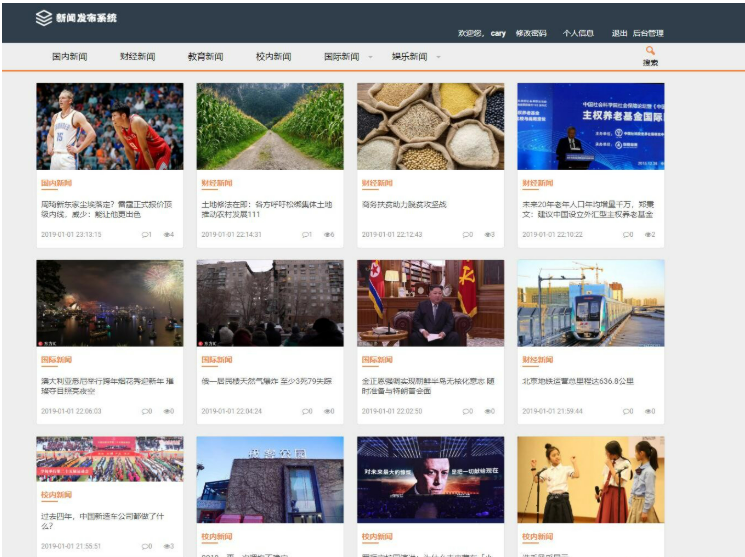Open the search magnifier icon

[x=650, y=50]
